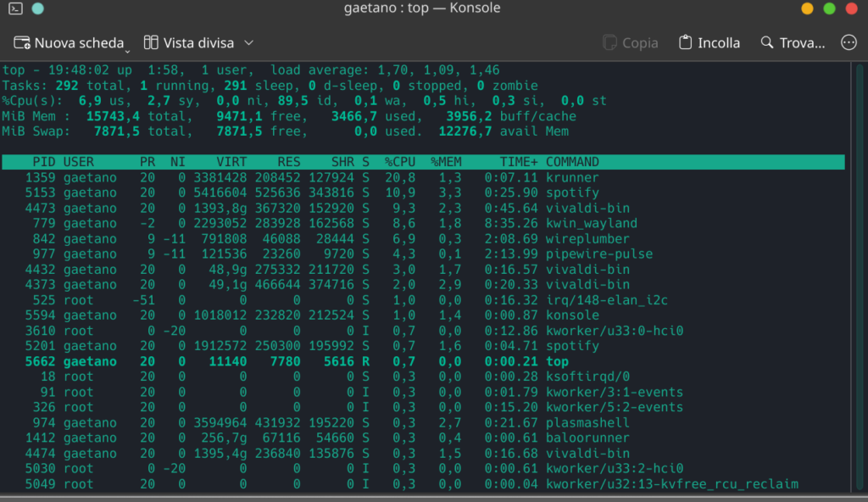Image resolution: width=868 pixels, height=502 pixels.
Task: Open a new tab with Nuova scheda
Action: pyautogui.click(x=68, y=42)
